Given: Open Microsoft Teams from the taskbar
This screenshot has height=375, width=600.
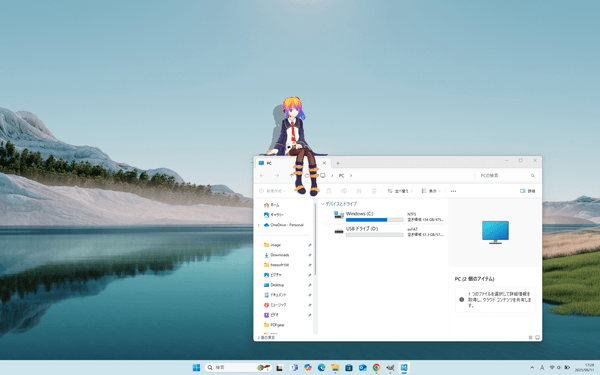Looking at the screenshot, I should (x=294, y=368).
